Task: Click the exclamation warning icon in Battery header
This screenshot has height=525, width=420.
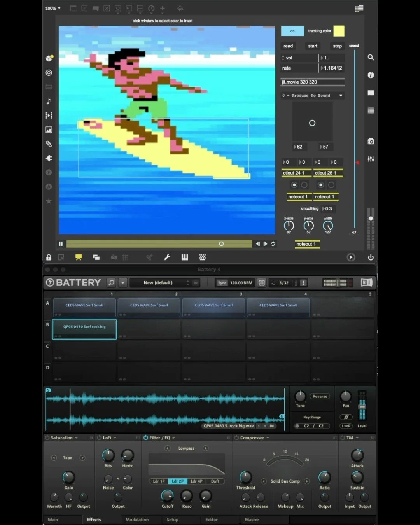Action: 303,283
